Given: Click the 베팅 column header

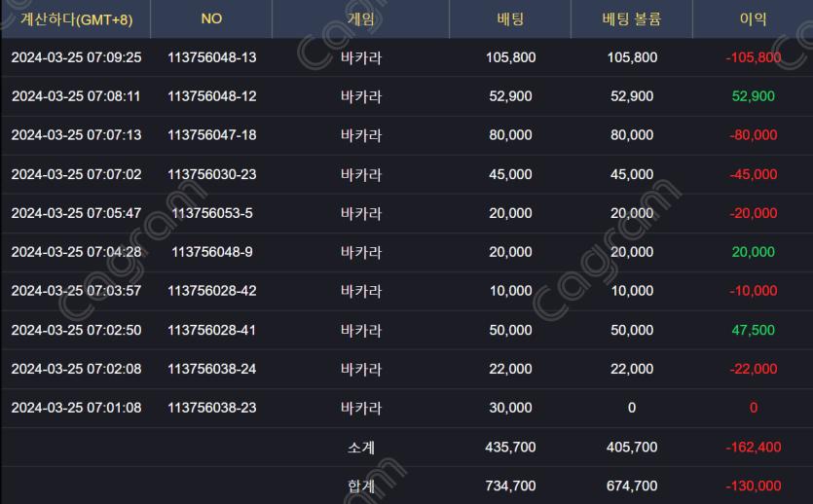Looking at the screenshot, I should click(510, 18).
